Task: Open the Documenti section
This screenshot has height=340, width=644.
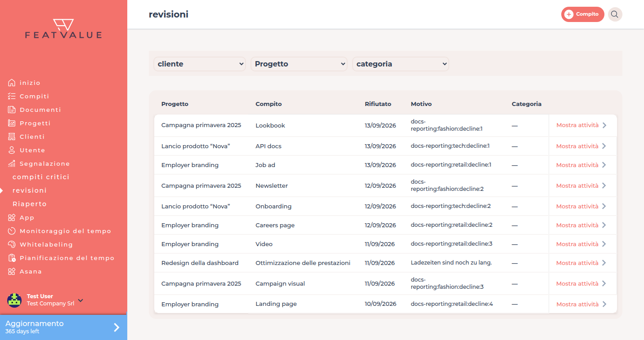Action: 40,110
